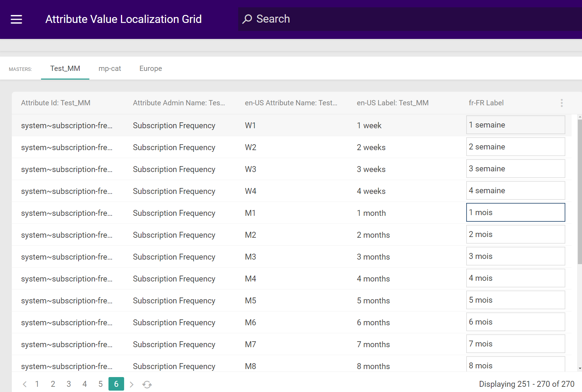Select the M3 attribute name cell
Image resolution: width=582 pixels, height=392 pixels.
tap(250, 257)
